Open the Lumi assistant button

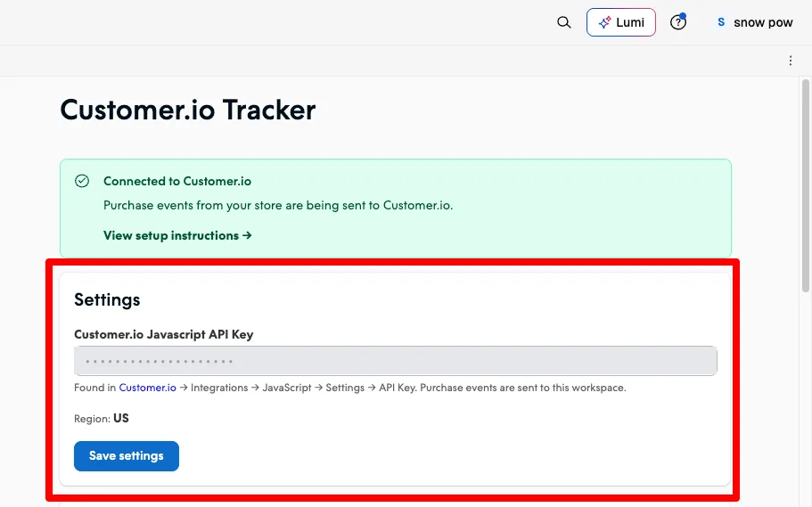(621, 22)
